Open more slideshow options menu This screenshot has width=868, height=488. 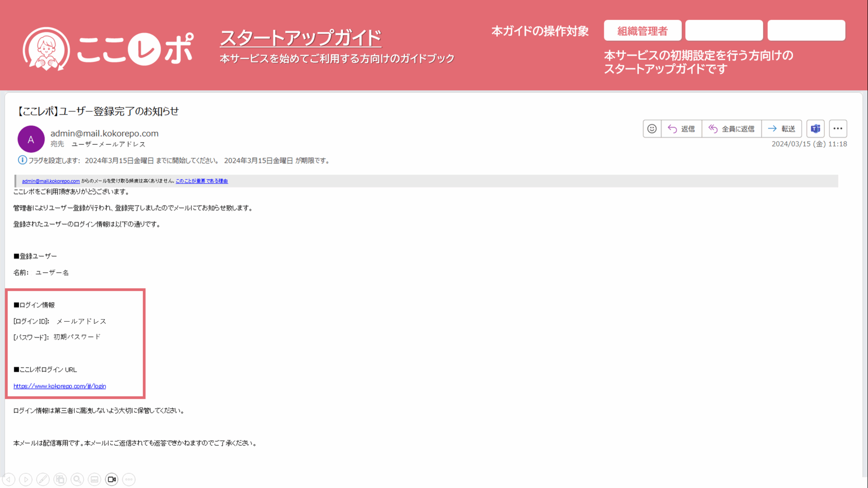(129, 479)
